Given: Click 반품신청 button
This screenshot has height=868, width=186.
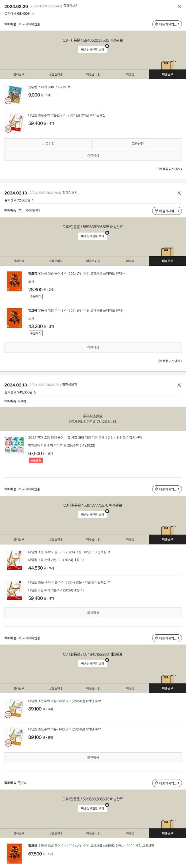Looking at the screenshot, I should (49, 144).
